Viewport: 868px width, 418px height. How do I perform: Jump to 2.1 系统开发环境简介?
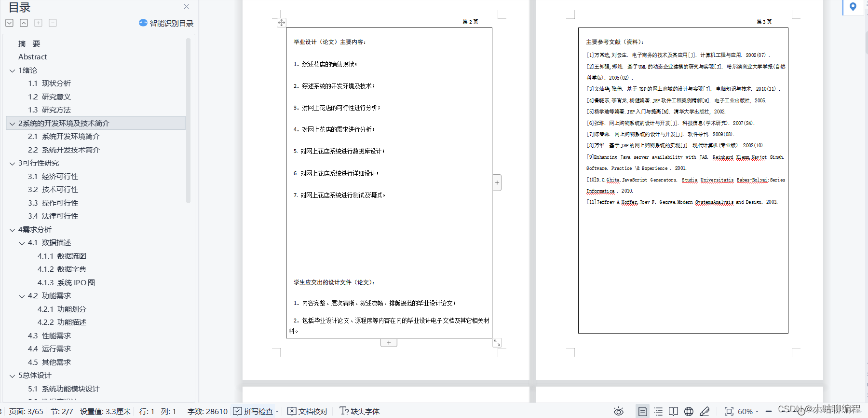(x=64, y=137)
